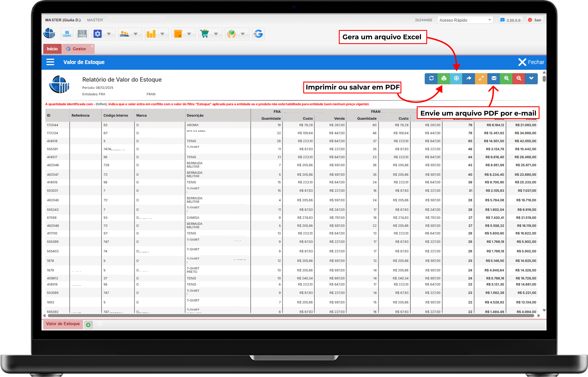Open the illi store icon
This screenshot has height=377, width=588.
tap(67, 34)
